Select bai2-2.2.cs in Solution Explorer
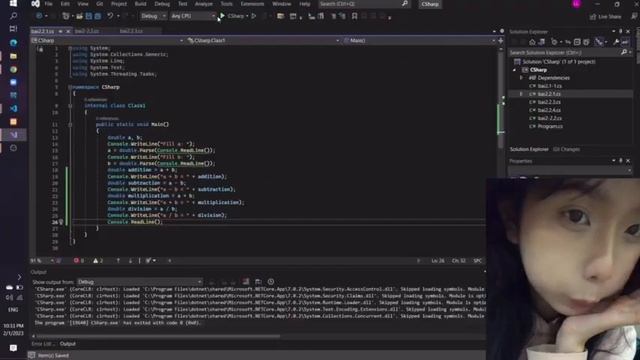This screenshot has width=640, height=360. [549, 118]
